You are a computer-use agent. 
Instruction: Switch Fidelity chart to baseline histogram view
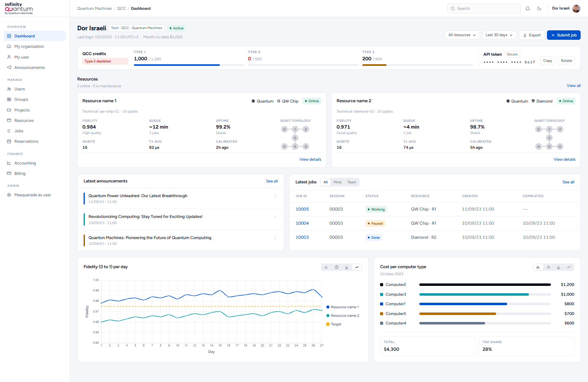click(x=347, y=267)
